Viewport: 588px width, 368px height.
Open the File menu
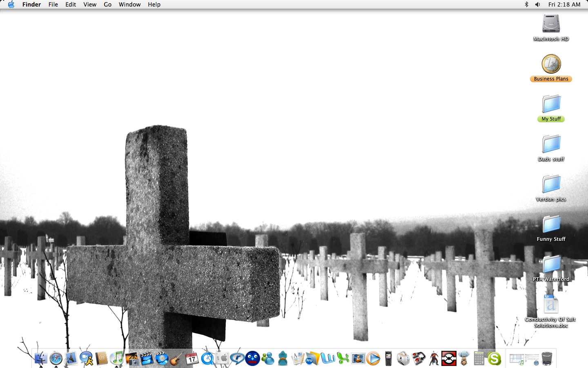pos(53,4)
